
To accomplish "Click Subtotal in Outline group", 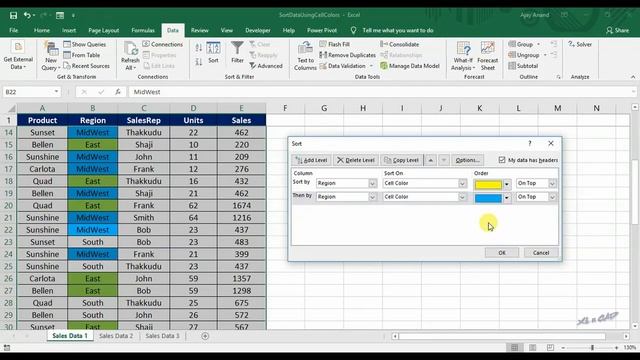I will click(523, 66).
